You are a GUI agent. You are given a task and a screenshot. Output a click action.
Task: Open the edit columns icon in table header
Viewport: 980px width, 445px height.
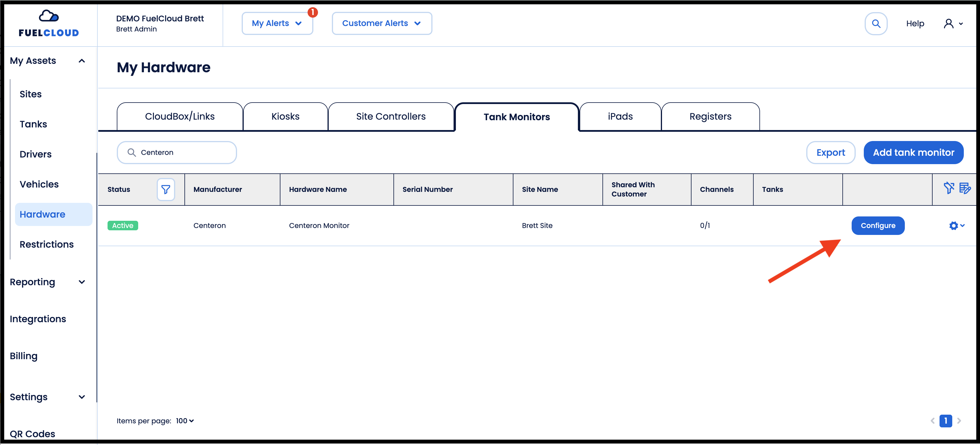point(965,188)
